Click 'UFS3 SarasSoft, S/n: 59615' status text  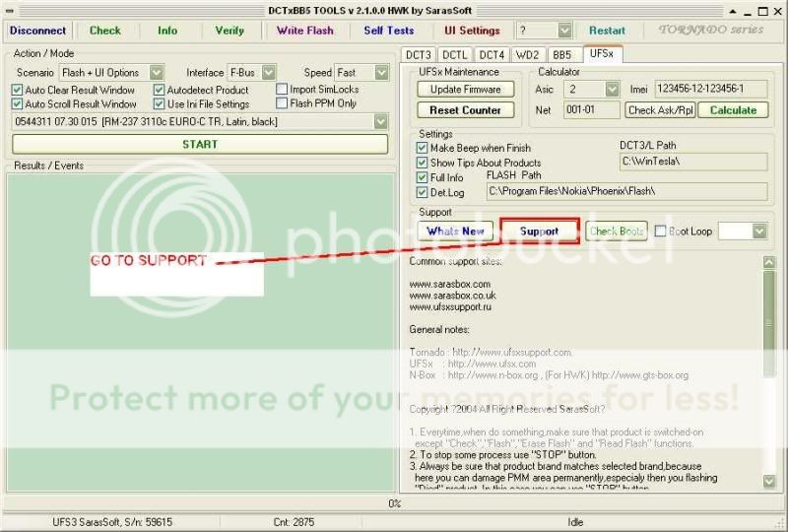click(x=112, y=522)
